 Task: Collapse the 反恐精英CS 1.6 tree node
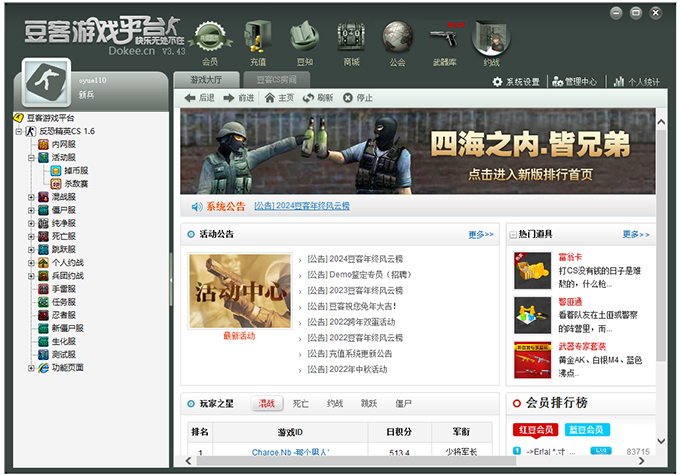[19, 131]
